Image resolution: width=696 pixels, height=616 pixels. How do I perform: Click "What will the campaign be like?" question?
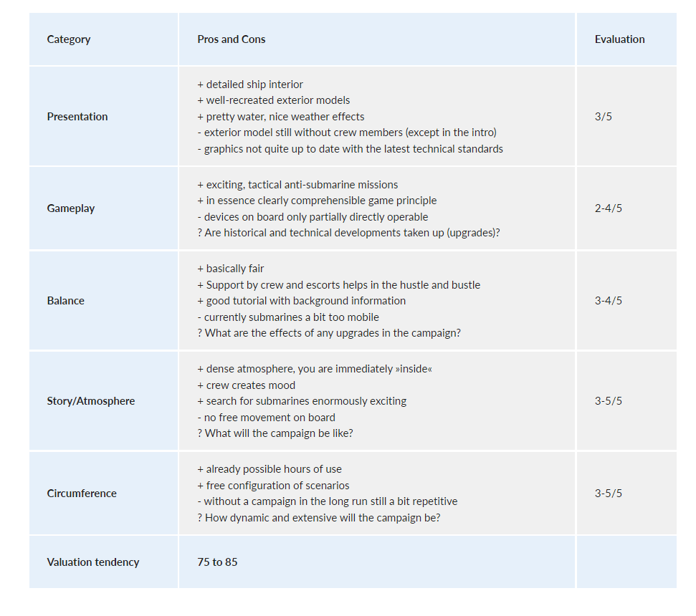275,433
